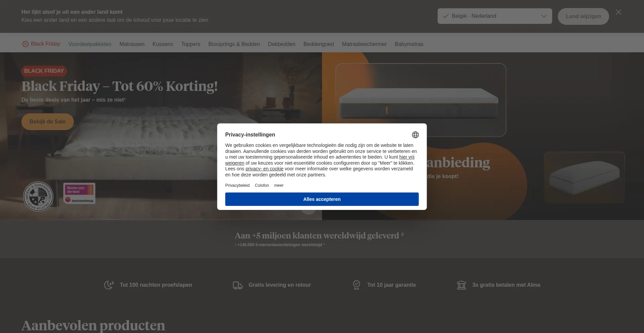Image resolution: width=644 pixels, height=333 pixels.
Task: Click the Black Friday badge icon in navigation
Action: click(x=25, y=44)
